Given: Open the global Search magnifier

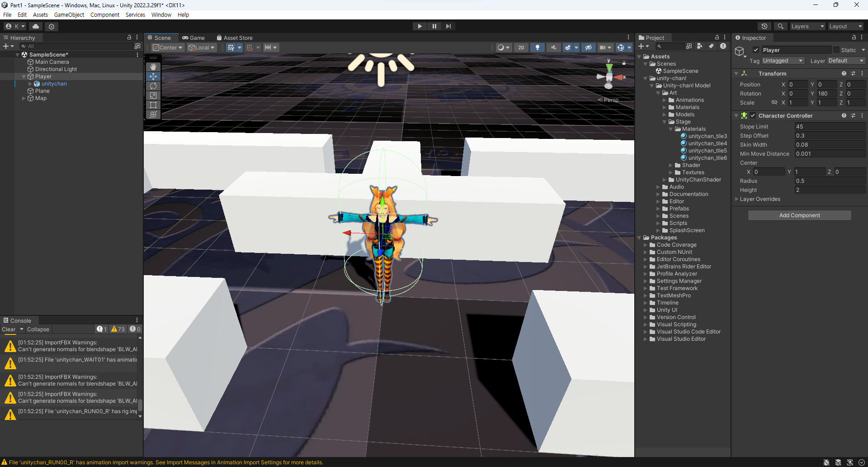Looking at the screenshot, I should 780,26.
